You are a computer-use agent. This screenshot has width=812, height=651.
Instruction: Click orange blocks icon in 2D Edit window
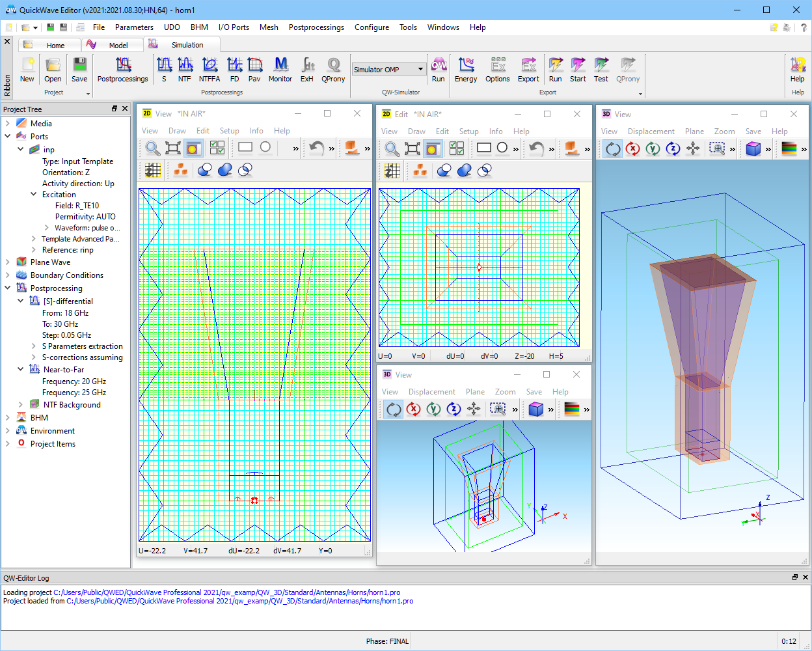(420, 170)
